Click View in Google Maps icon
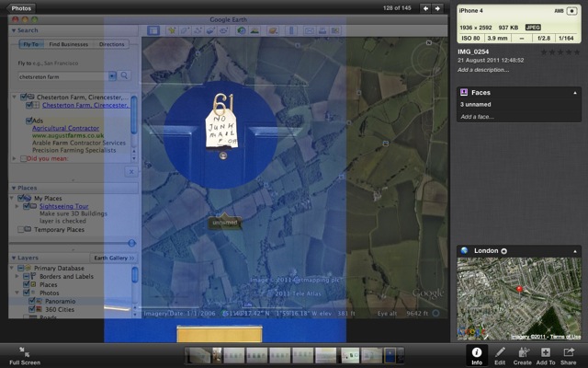Screen dimensions: 588x368 (x=335, y=30)
